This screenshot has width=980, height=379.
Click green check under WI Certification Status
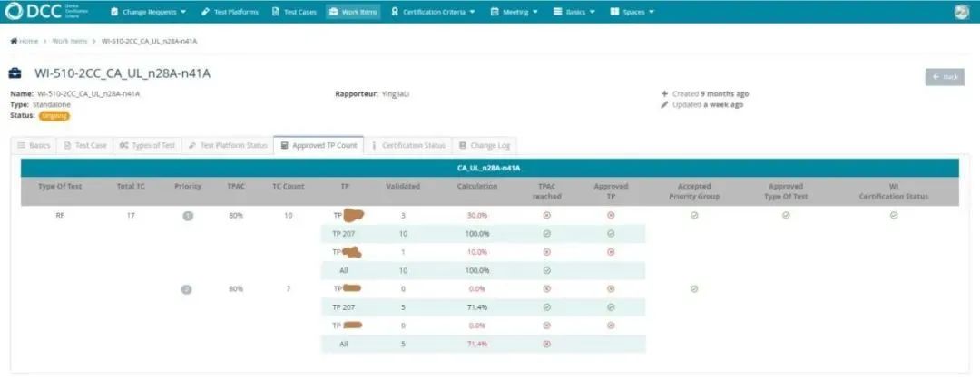(894, 216)
